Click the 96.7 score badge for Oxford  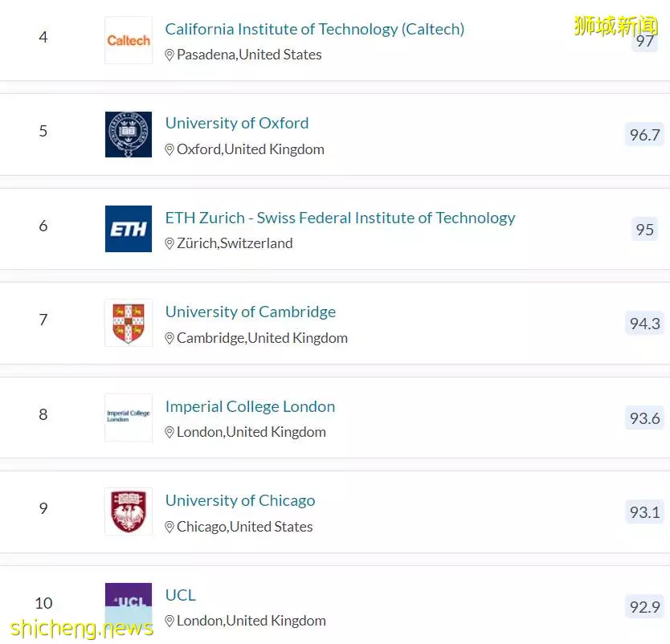pyautogui.click(x=644, y=135)
